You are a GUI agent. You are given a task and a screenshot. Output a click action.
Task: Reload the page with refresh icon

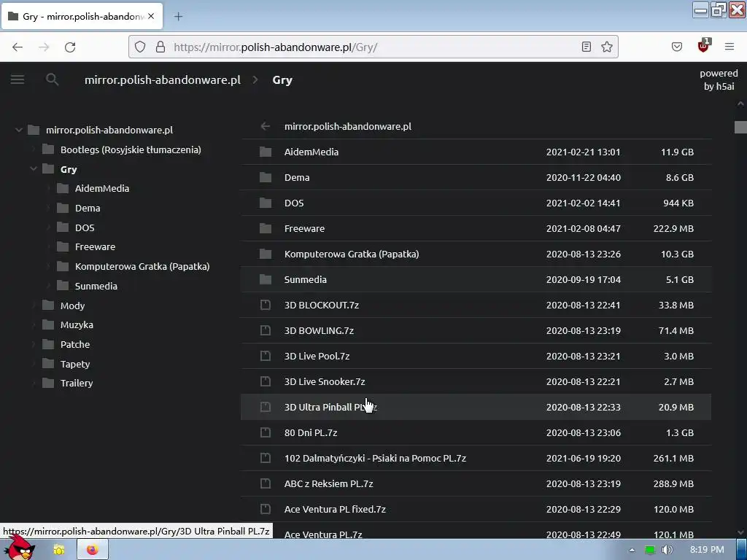click(70, 47)
